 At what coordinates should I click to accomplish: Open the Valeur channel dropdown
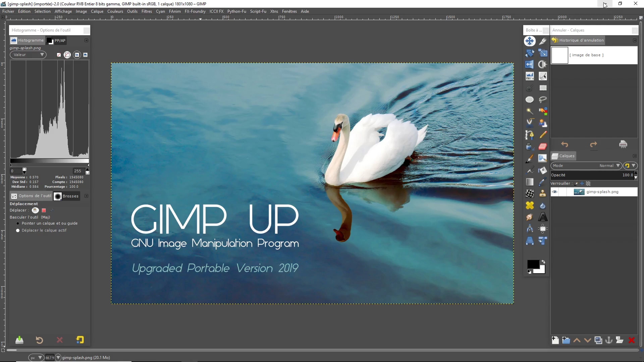[28, 55]
